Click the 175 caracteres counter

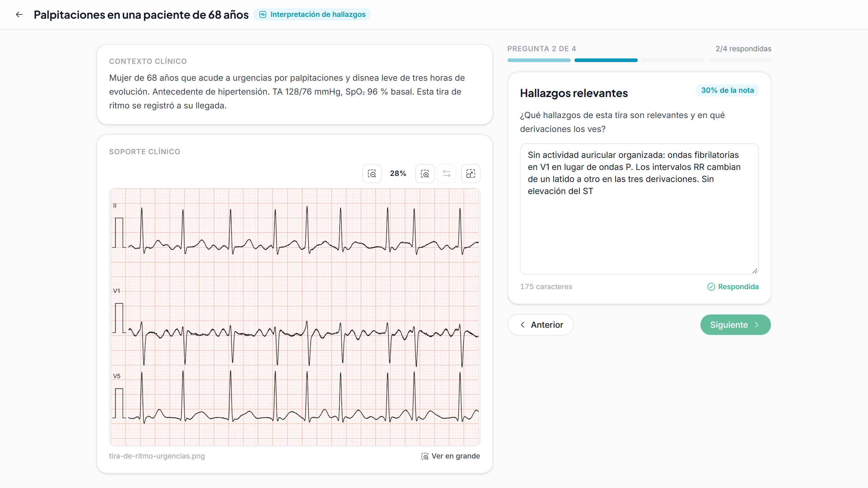(x=546, y=286)
